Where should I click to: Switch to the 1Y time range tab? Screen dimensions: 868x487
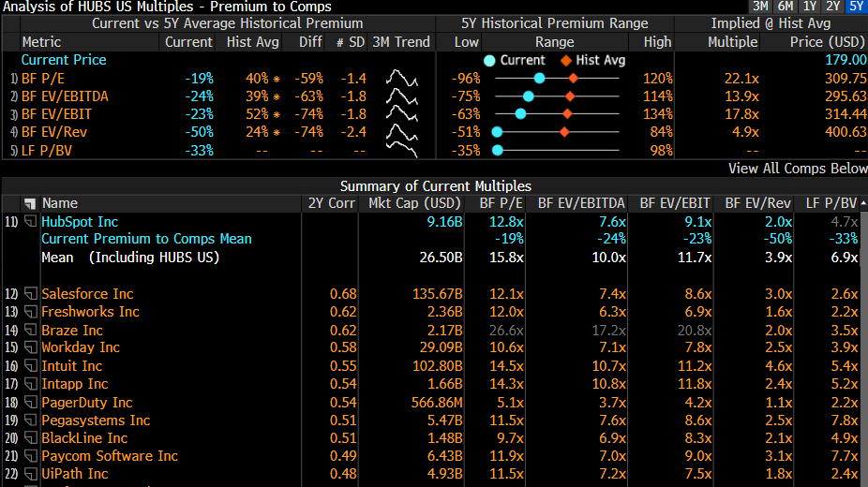pyautogui.click(x=809, y=6)
